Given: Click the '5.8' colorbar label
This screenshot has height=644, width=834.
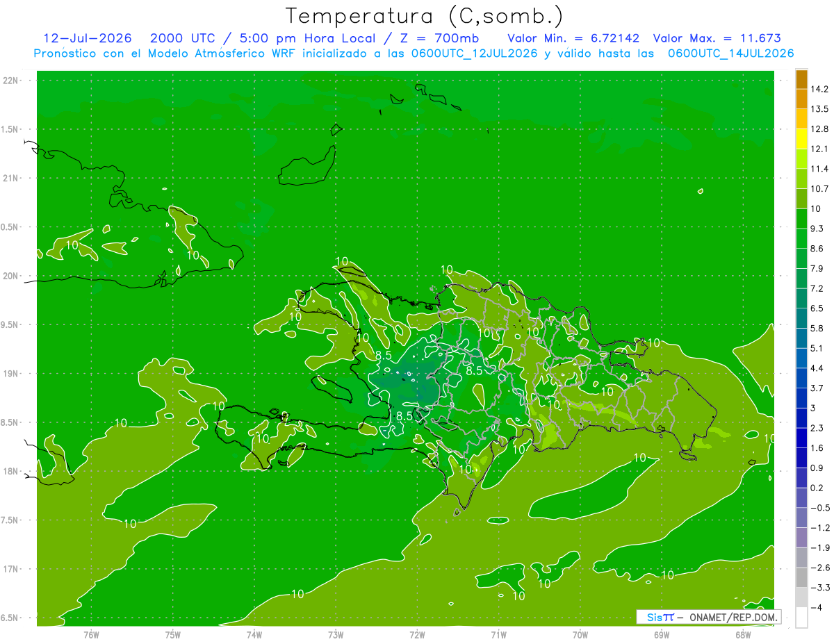Looking at the screenshot, I should coord(817,329).
